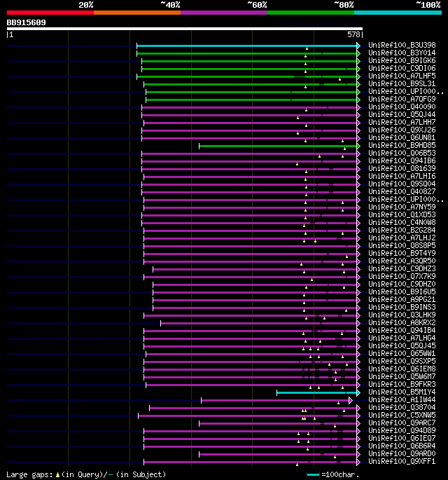The image size is (448, 480).
Task: Click the BB915609 query name
Action: (x=27, y=22)
